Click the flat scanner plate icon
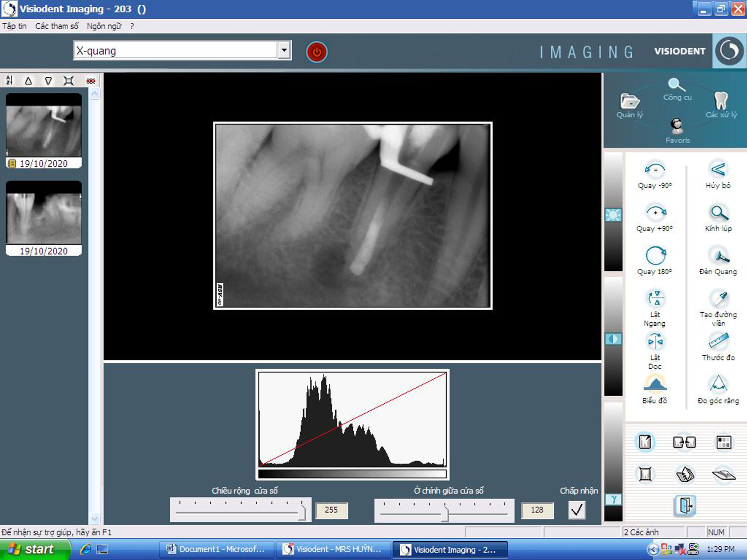 click(x=723, y=474)
